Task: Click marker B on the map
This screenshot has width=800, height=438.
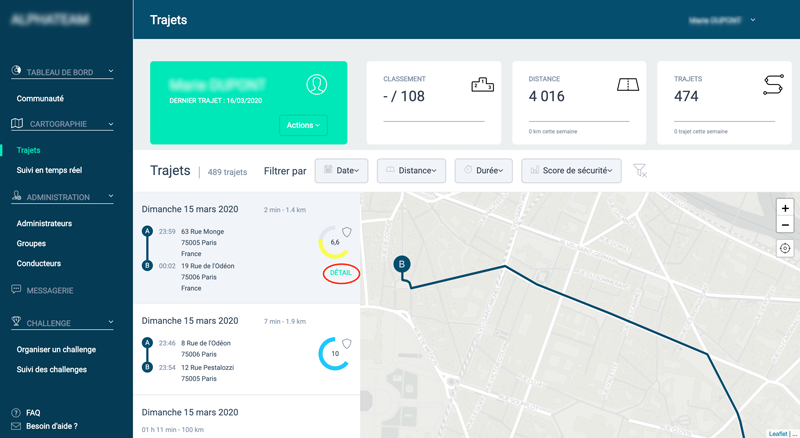Action: click(x=402, y=264)
